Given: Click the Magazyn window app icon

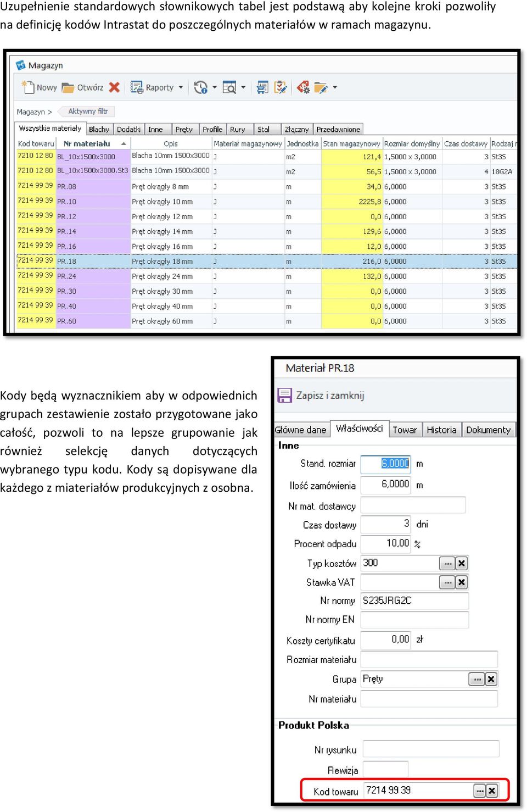Looking at the screenshot, I should [x=21, y=65].
